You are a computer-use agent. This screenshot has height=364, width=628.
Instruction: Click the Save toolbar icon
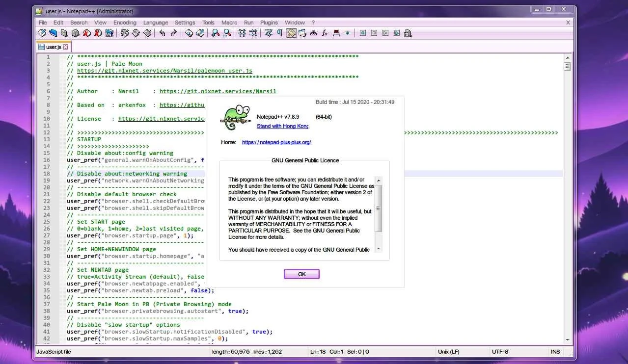(x=64, y=33)
